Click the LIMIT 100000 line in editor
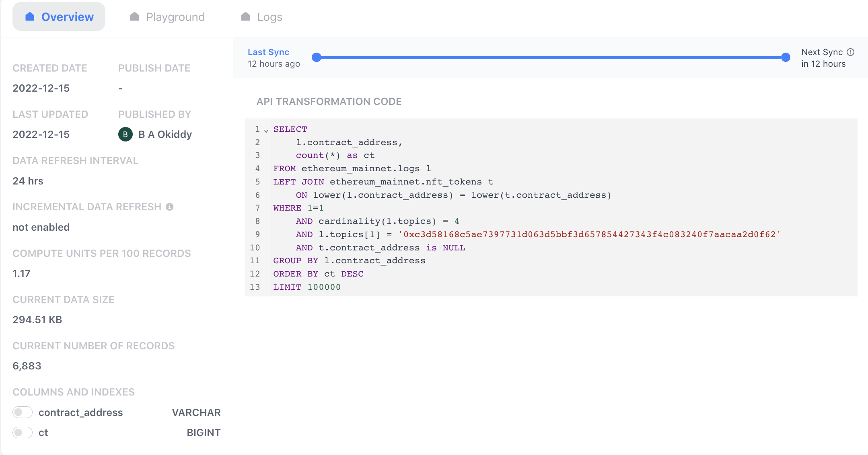The image size is (868, 455). tap(307, 287)
